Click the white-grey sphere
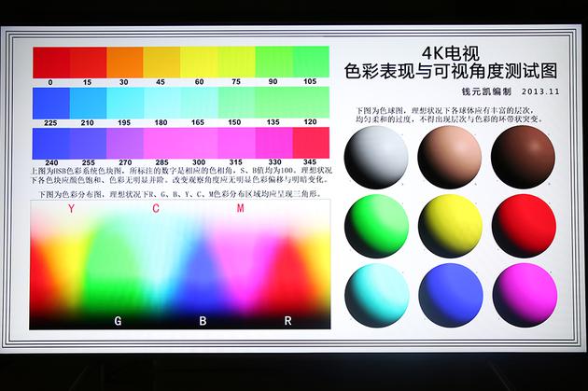Screen dimensions: 588x391 [x=375, y=157]
